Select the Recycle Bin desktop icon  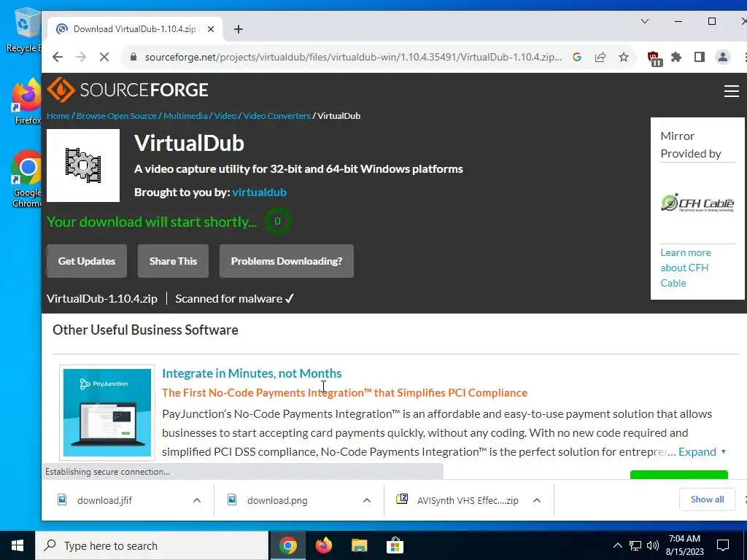pos(24,31)
